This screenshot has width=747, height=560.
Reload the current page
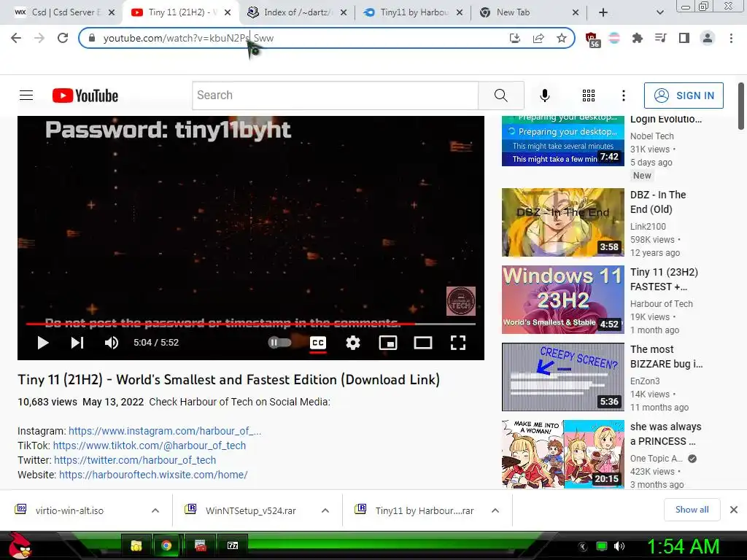click(x=63, y=38)
